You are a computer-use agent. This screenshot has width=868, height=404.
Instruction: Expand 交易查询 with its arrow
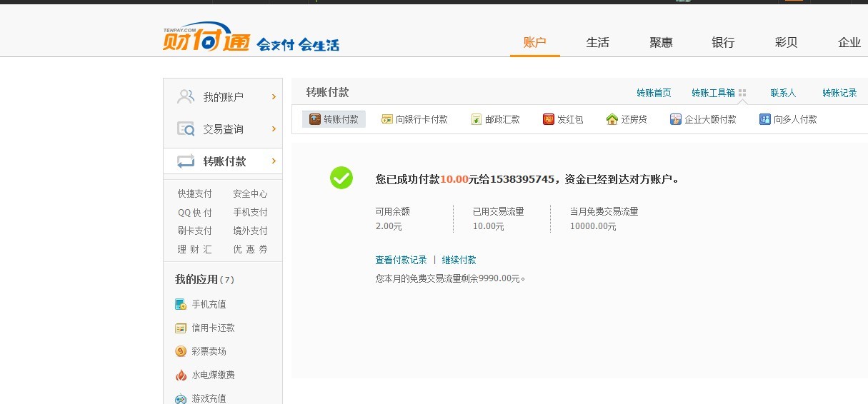click(x=274, y=128)
